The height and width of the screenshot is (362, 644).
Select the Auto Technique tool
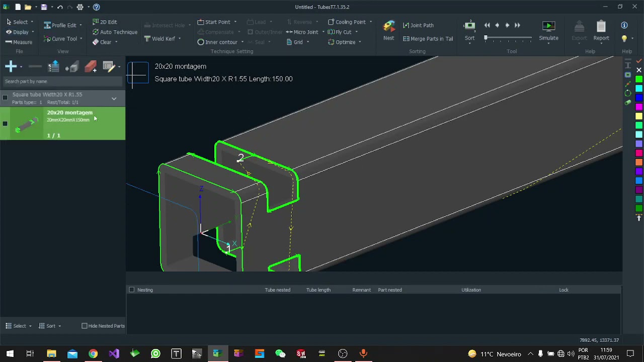115,32
